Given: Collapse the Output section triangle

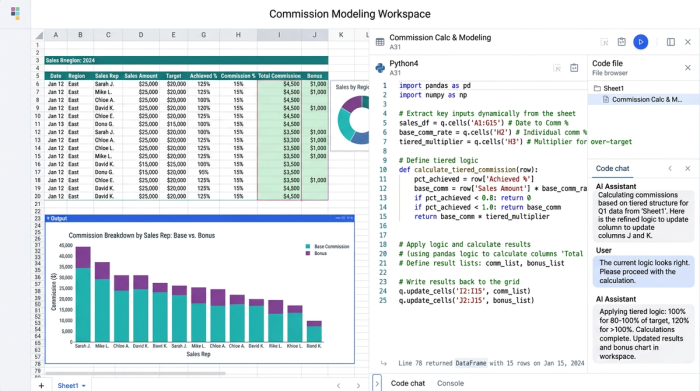Looking at the screenshot, I should coord(48,218).
